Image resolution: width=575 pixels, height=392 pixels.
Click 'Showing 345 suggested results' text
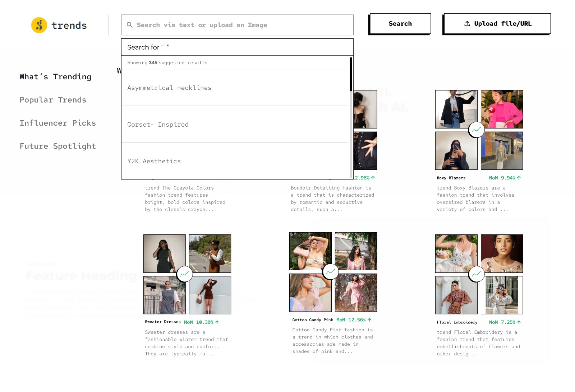[x=167, y=63]
